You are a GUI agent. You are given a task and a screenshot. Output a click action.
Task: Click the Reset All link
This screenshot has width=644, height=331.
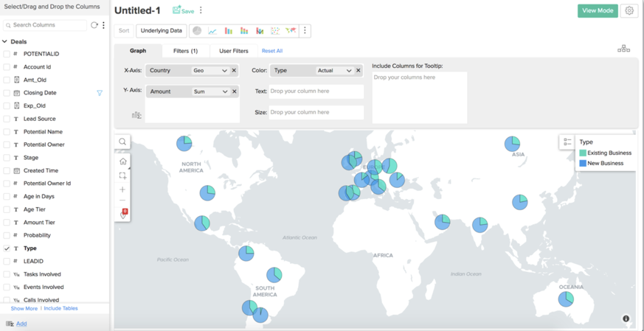(271, 51)
